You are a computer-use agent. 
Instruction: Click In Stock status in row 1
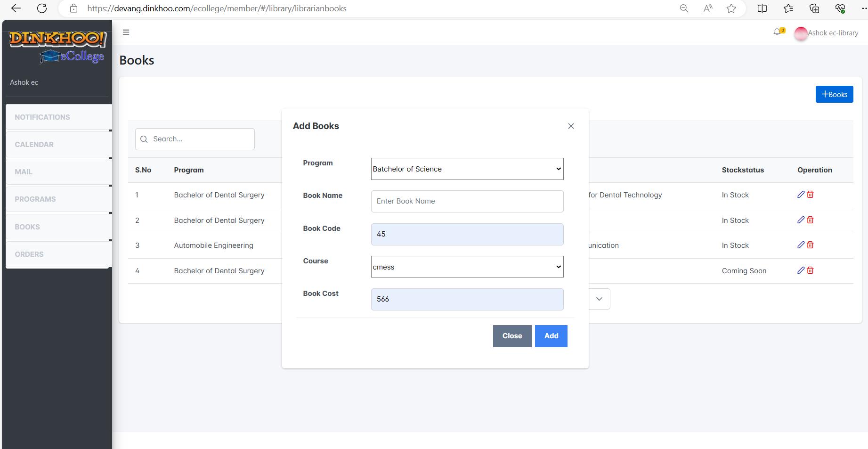[x=735, y=195]
